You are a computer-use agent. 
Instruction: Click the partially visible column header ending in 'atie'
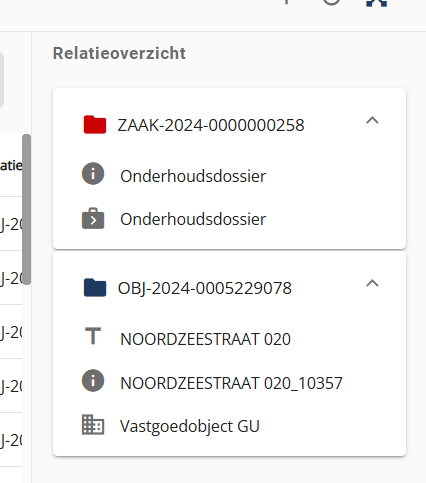[11, 165]
